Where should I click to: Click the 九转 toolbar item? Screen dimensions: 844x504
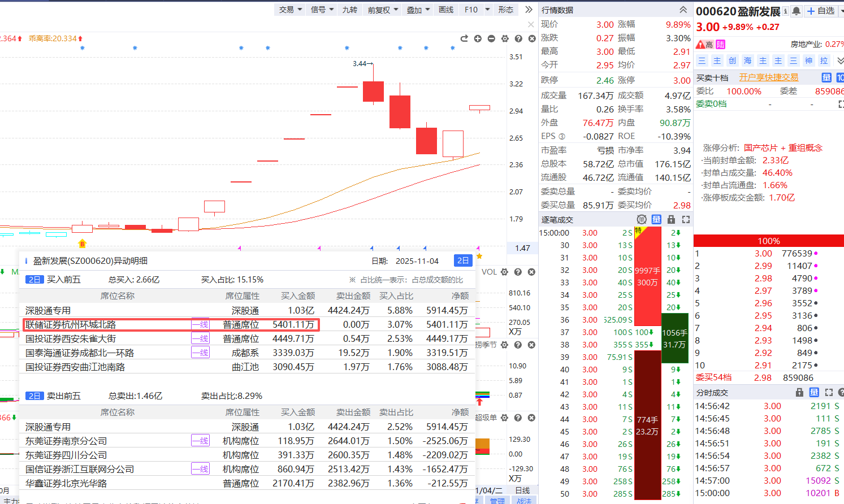pos(349,10)
